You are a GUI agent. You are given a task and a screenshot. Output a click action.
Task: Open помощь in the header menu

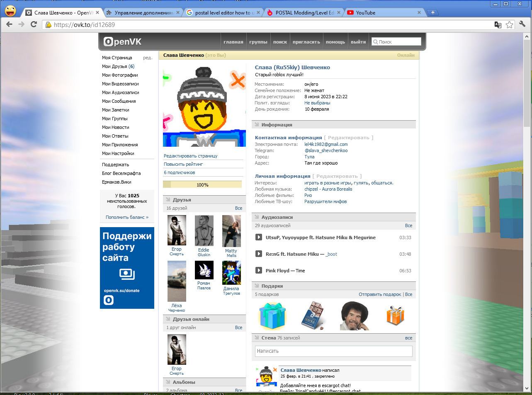coord(335,42)
